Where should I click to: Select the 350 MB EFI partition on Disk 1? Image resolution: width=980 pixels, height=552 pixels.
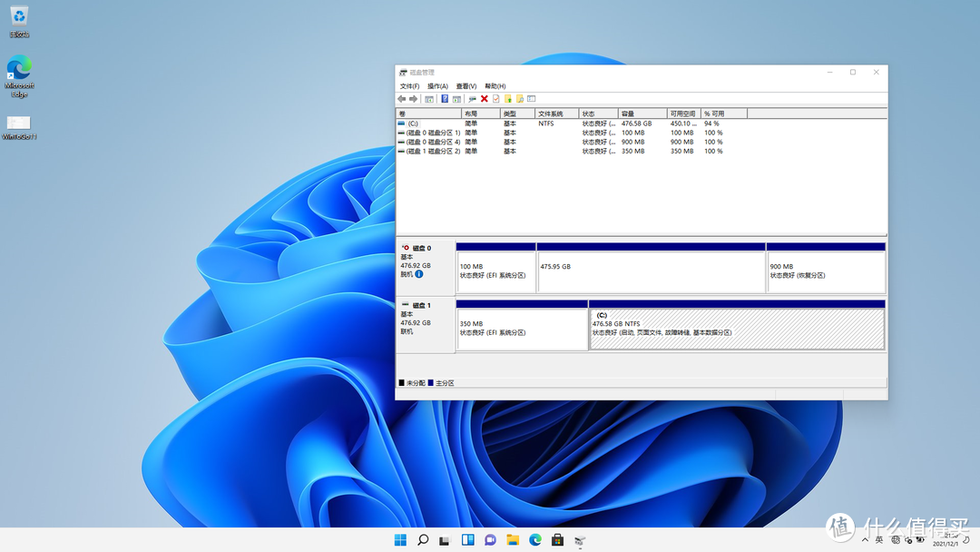522,325
